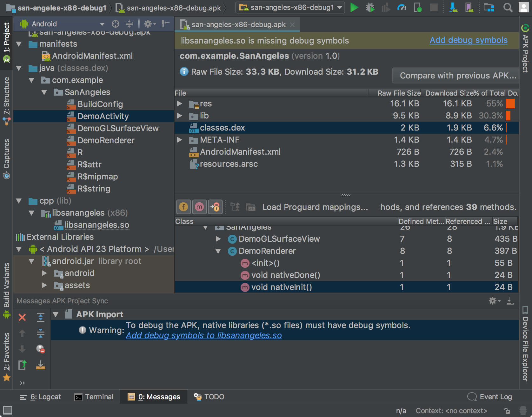Start debugging with the Debug icon
Screen dimensions: 532x417
pos(370,8)
